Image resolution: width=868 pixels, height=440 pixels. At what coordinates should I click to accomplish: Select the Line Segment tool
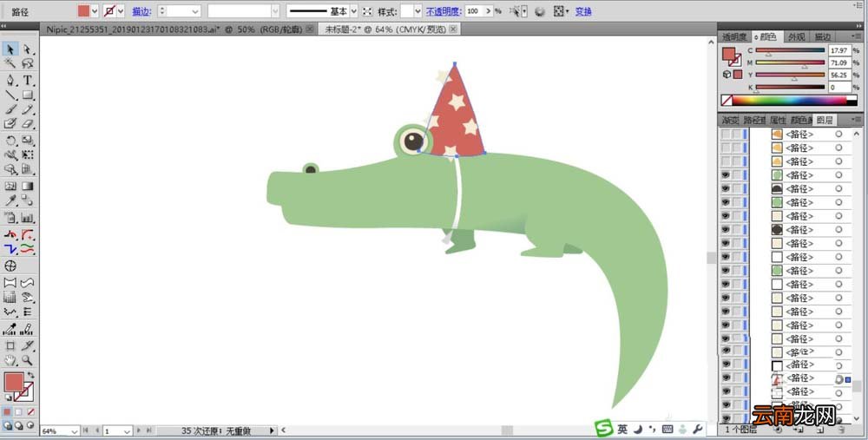pos(10,95)
